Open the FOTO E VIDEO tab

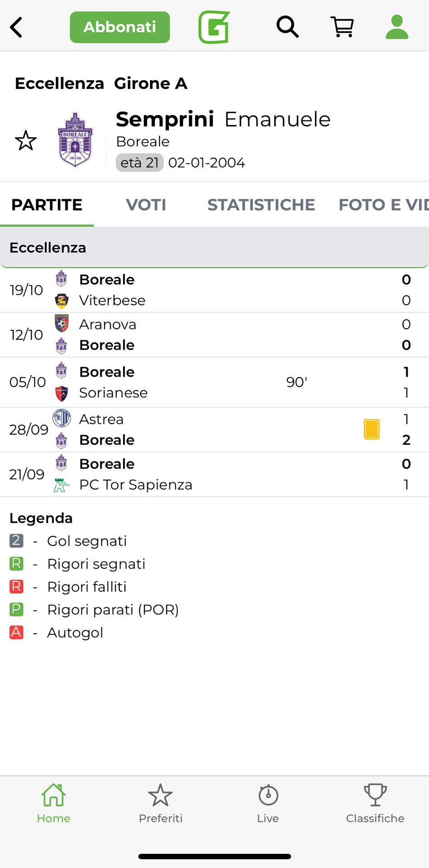coord(383,205)
